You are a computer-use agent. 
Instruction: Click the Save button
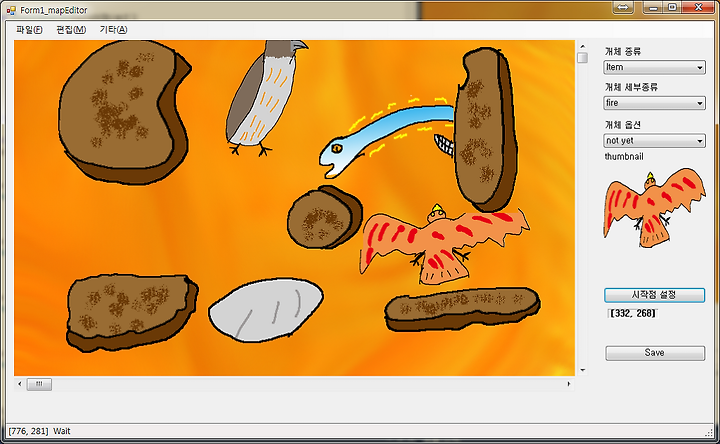coord(655,353)
